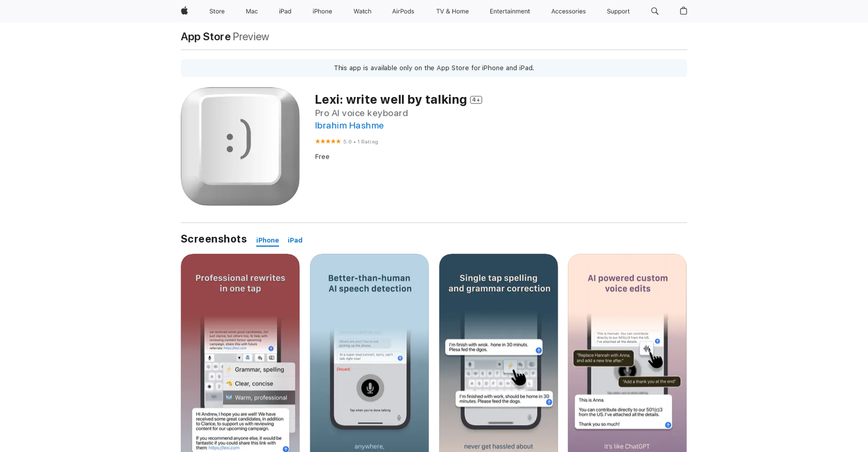Screen dimensions: 868x452
Task: Open TV & Home menu item
Action: pos(452,11)
